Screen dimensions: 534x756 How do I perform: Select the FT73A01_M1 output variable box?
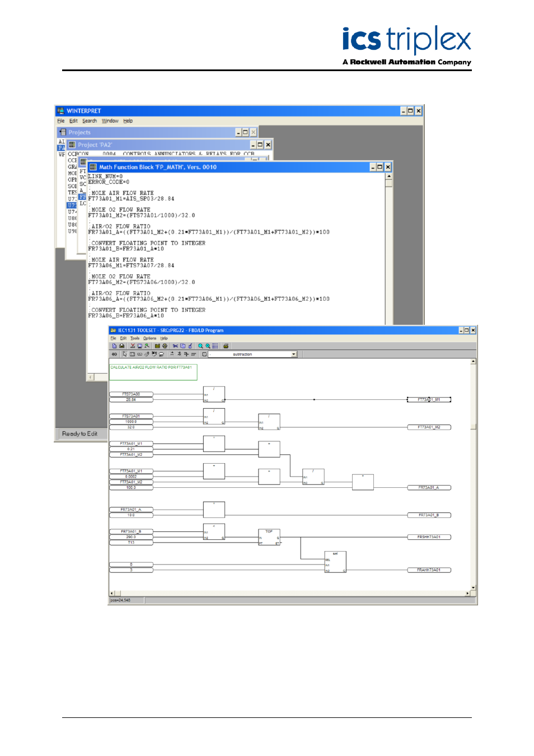[x=429, y=400]
